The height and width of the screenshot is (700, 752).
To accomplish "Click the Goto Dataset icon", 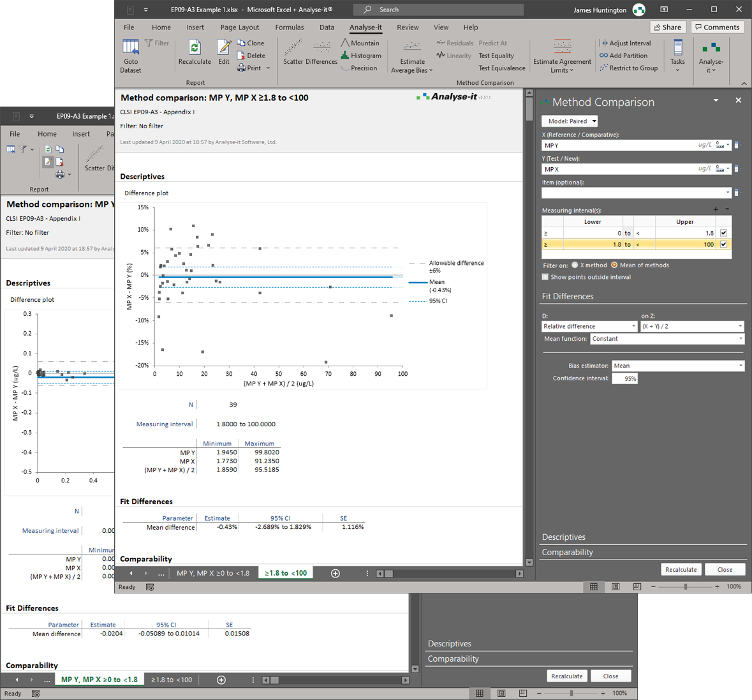I will [x=131, y=48].
